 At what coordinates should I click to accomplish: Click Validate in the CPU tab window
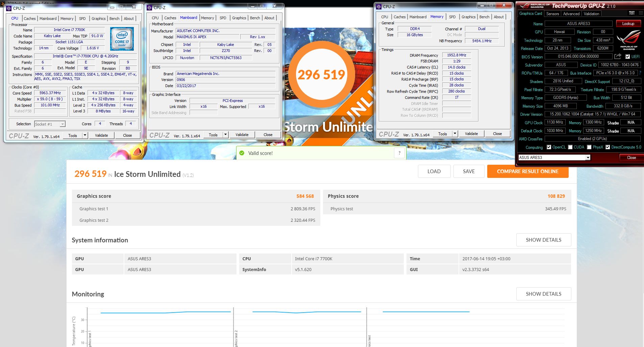(101, 135)
